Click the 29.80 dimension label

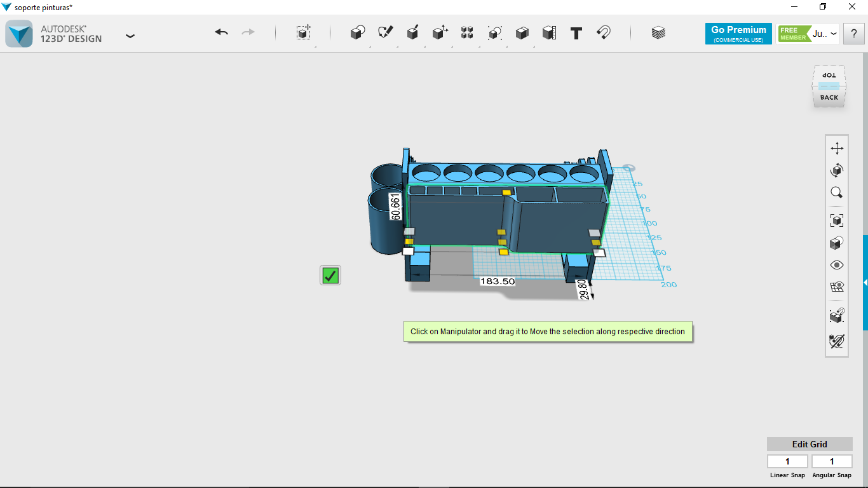click(583, 289)
